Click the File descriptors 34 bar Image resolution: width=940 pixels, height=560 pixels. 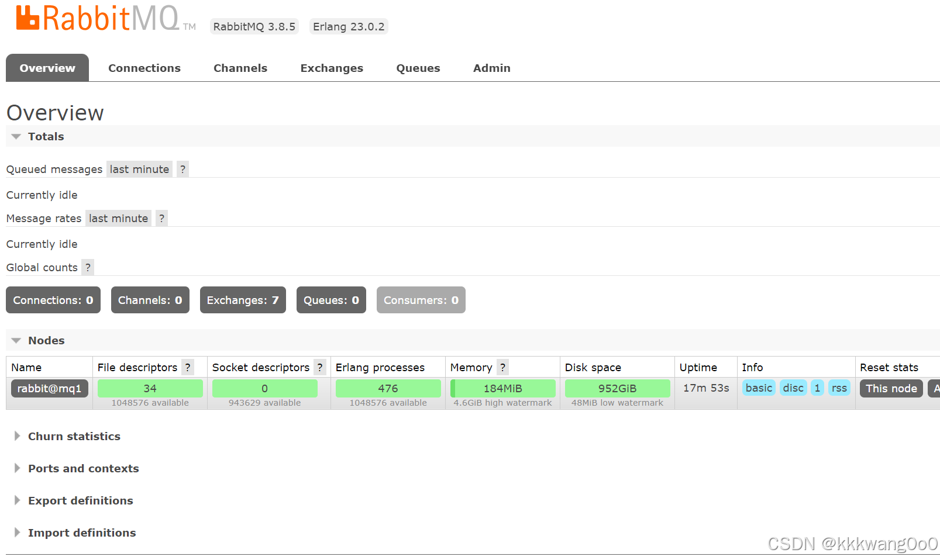tap(150, 388)
